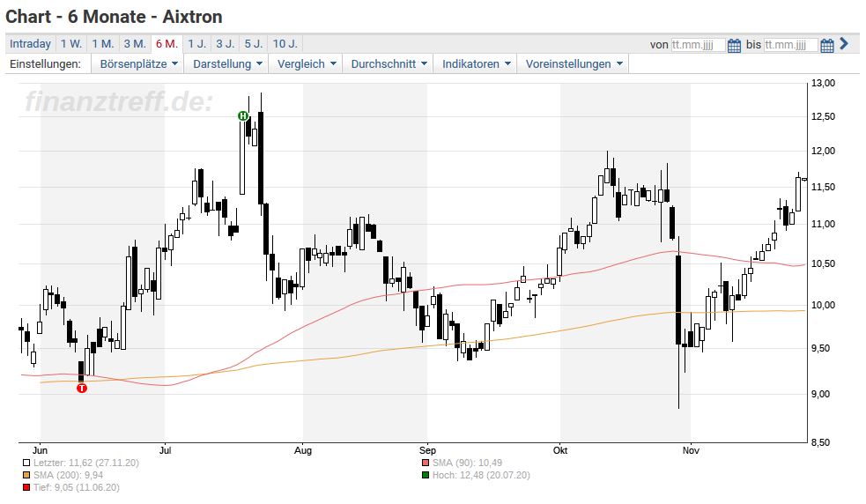
Task: Select the 6 M. time range tab
Action: click(x=167, y=44)
